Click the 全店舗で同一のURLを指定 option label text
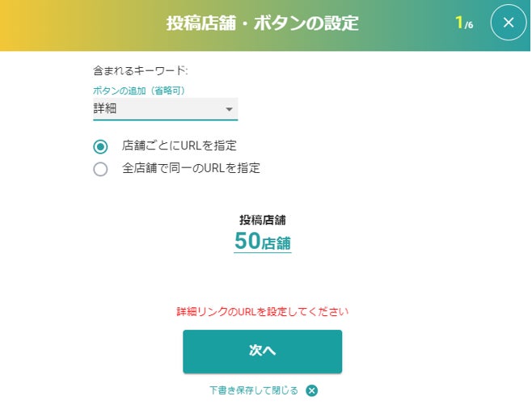 (x=191, y=169)
